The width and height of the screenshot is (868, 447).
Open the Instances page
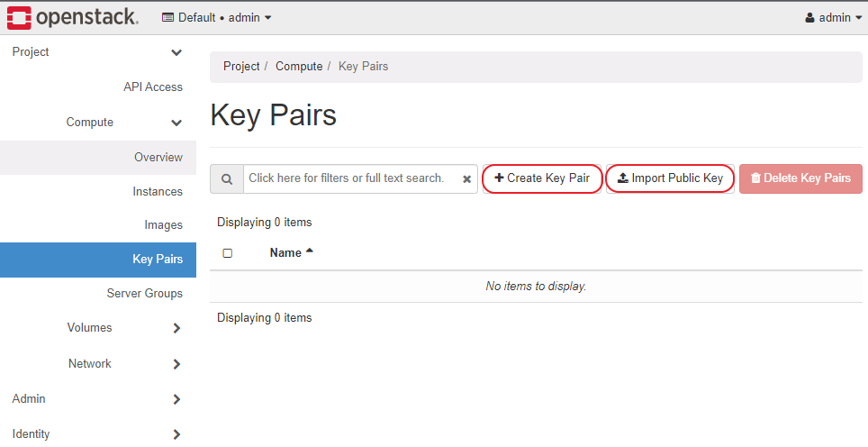pos(158,192)
